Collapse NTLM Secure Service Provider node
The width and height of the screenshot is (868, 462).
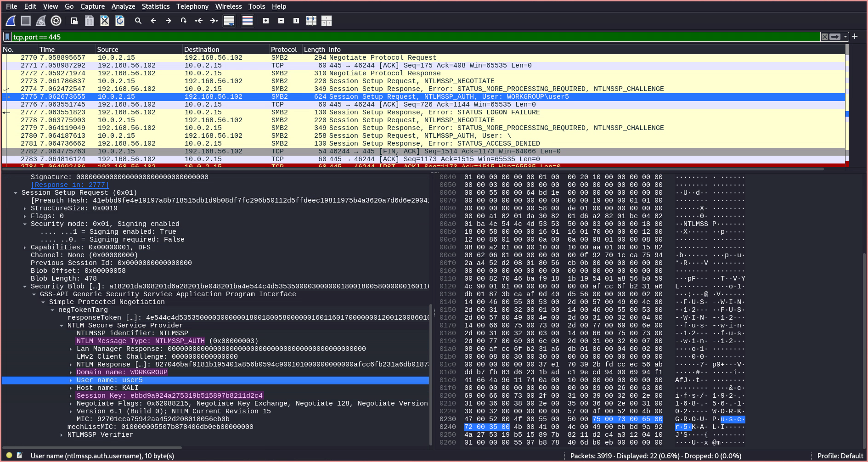(x=62, y=326)
